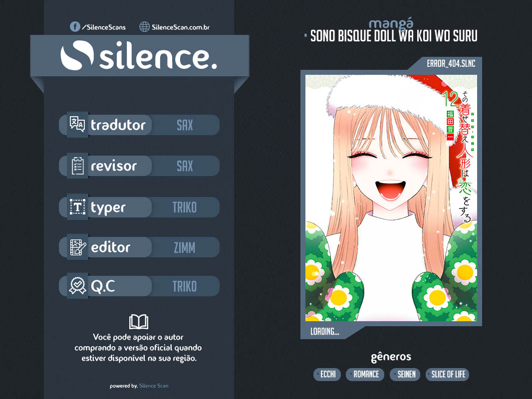The height and width of the screenshot is (399, 532).
Task: Click the Q.C badge checkmark icon
Action: point(77,286)
